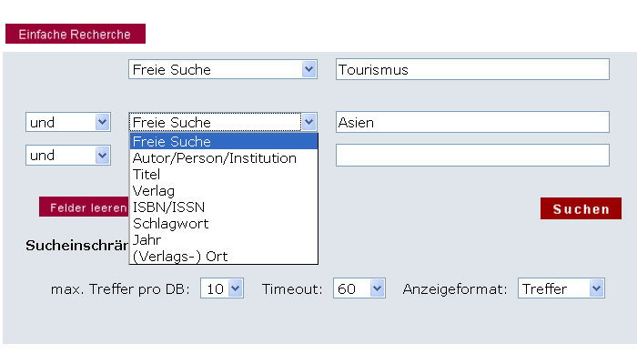Focus the Tourismus search text field
Screen dimensions: 637x364
coord(472,69)
